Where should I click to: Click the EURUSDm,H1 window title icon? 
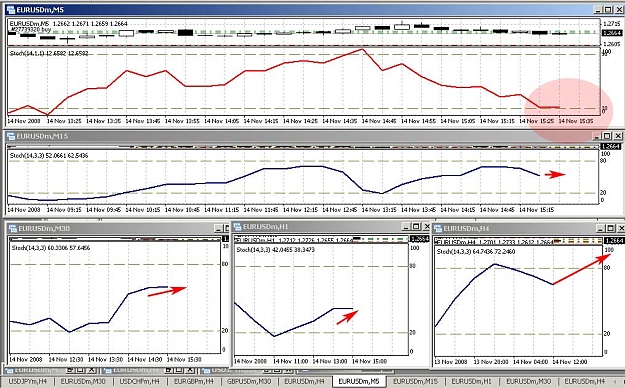pos(237,226)
